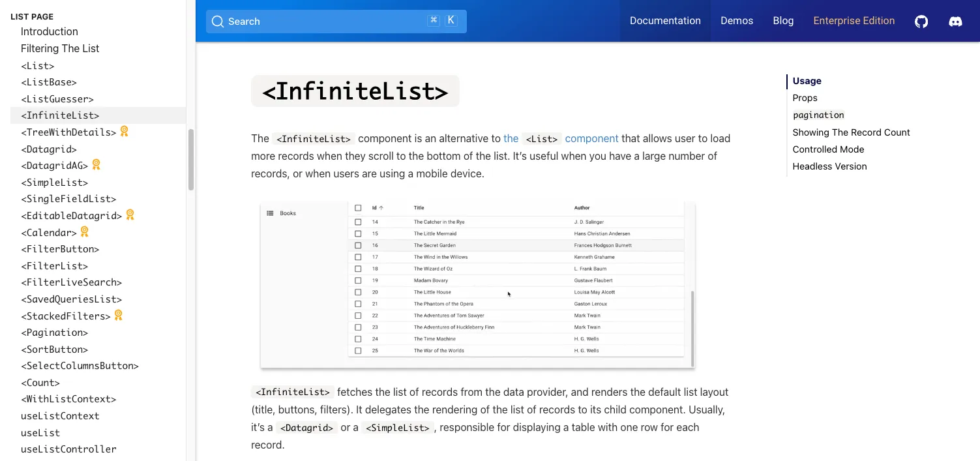The height and width of the screenshot is (461, 980).
Task: Jump to Headless Version in the table of contents
Action: coord(829,166)
